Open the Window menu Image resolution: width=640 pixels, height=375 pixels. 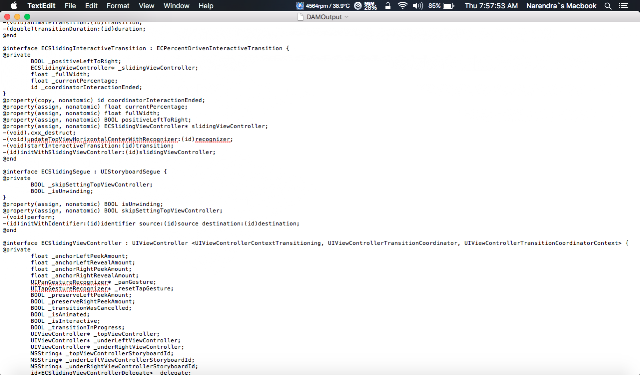pos(176,6)
